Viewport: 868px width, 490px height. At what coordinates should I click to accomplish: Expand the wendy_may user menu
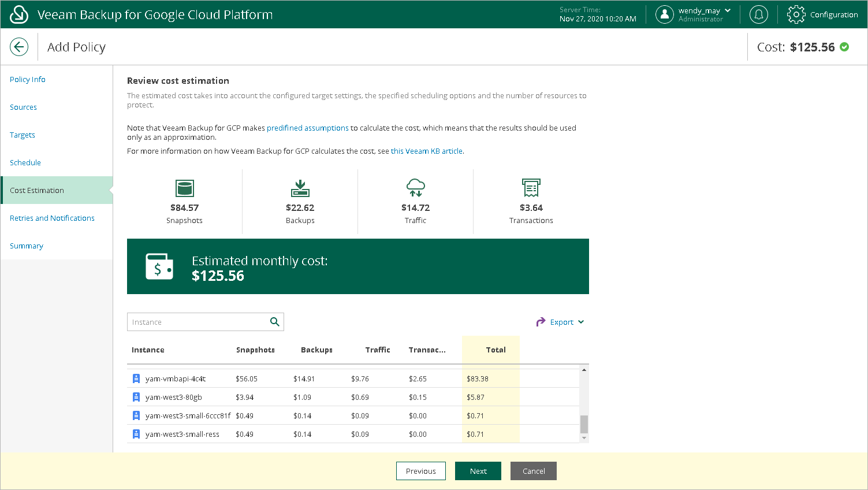pos(728,10)
